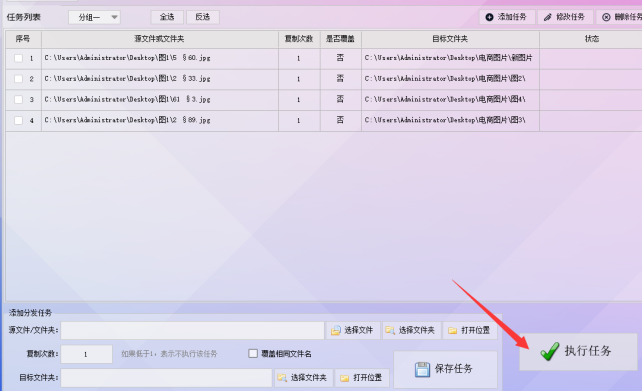
Task: Click 选择文件夹 next to the target folder field
Action: click(303, 377)
